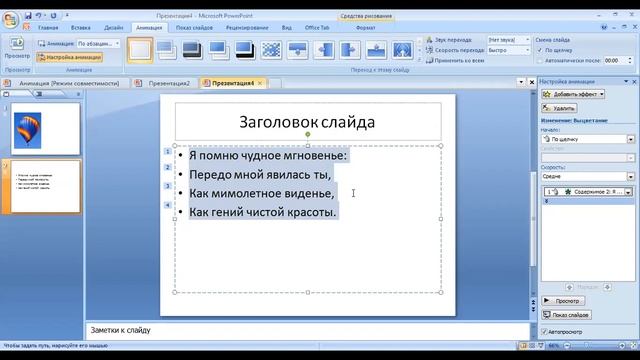The width and height of the screenshot is (640, 360).
Task: Enable Автоматически после checkbox
Action: [540, 61]
